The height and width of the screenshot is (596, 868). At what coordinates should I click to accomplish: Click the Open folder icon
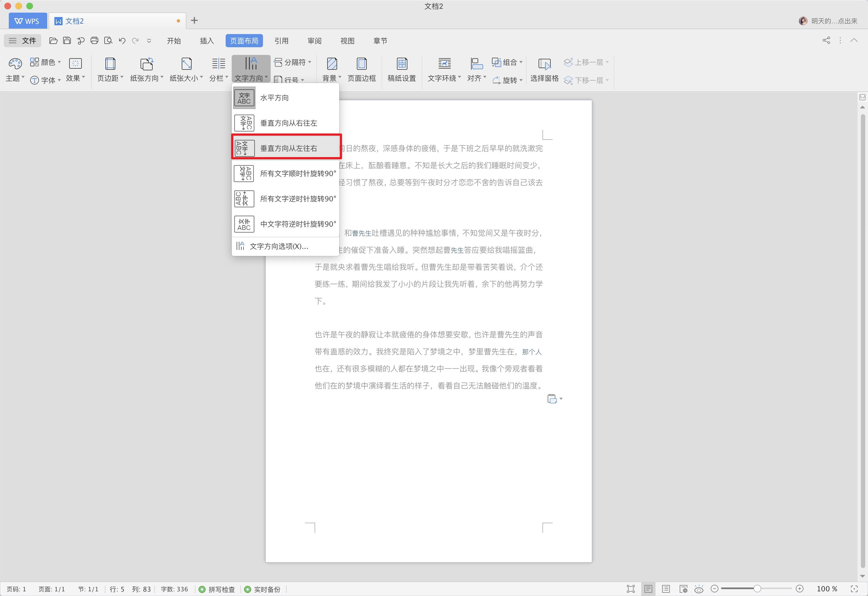(54, 41)
